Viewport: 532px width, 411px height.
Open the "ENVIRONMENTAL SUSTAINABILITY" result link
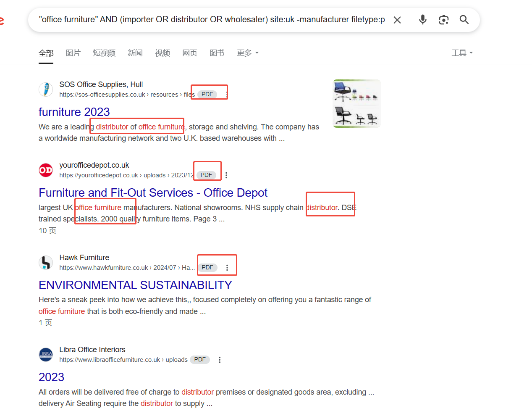click(135, 285)
